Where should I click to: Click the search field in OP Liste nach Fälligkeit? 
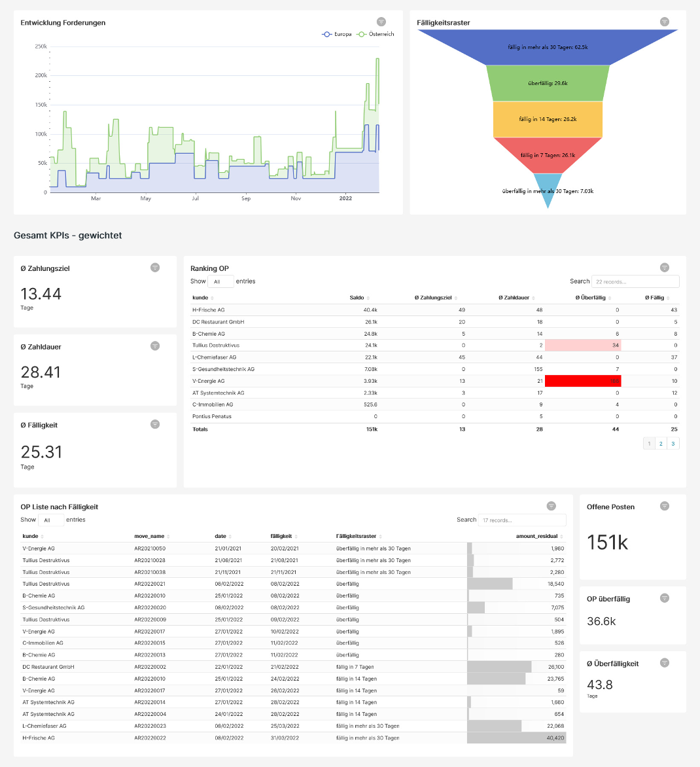(521, 520)
